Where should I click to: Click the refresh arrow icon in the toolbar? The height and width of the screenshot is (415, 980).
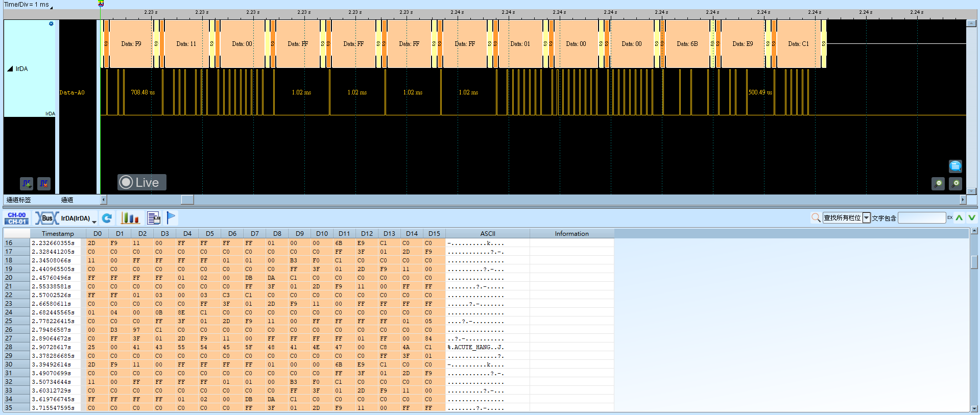(107, 218)
